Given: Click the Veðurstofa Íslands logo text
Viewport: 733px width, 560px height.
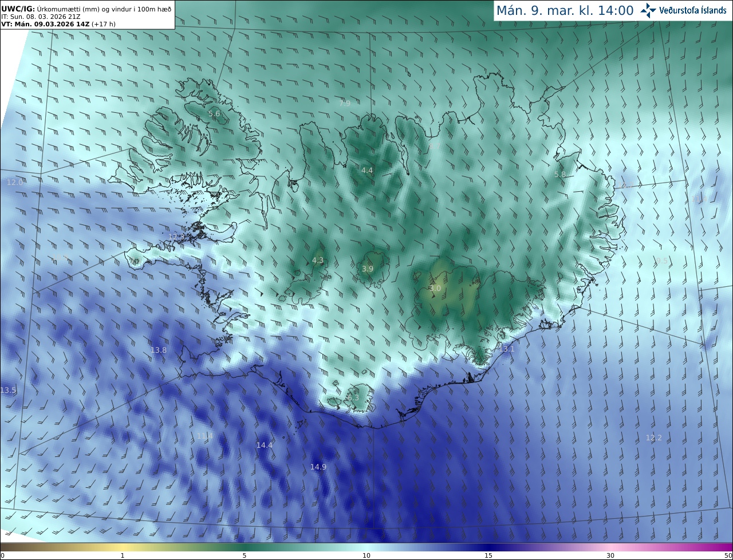Looking at the screenshot, I should (693, 10).
